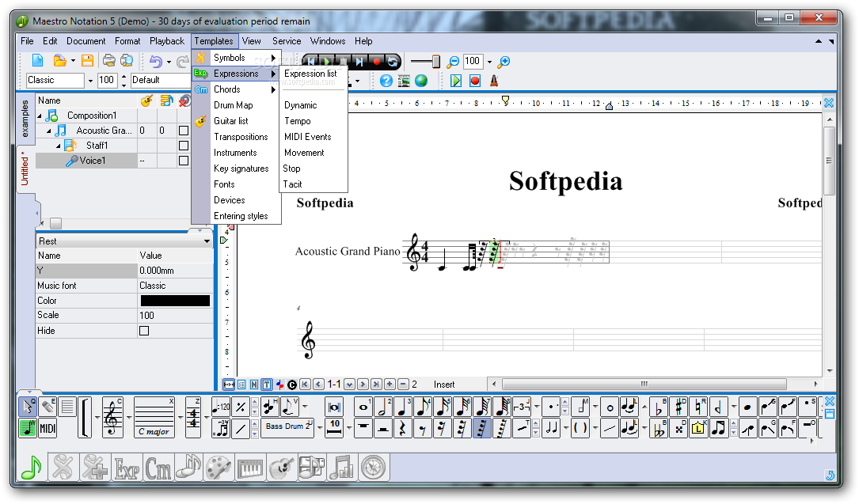859x504 pixels.
Task: Click the triplet tuplet button
Action: tap(522, 407)
